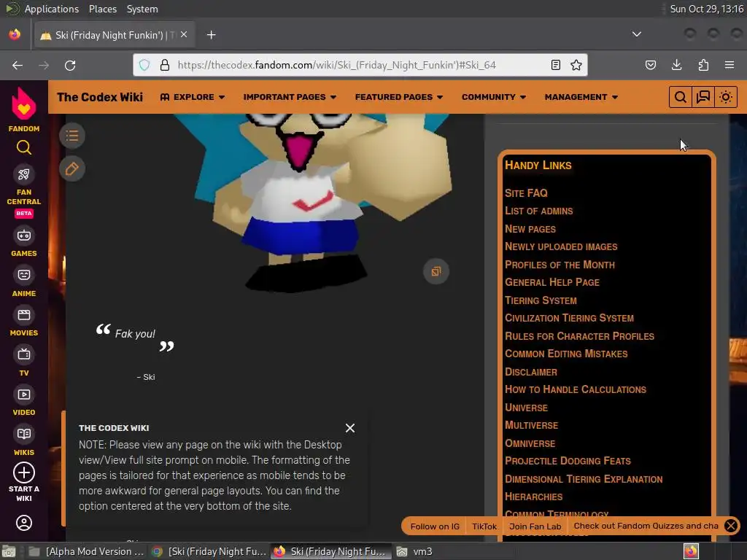Open the Pocket save icon
This screenshot has width=747, height=560.
click(x=650, y=65)
